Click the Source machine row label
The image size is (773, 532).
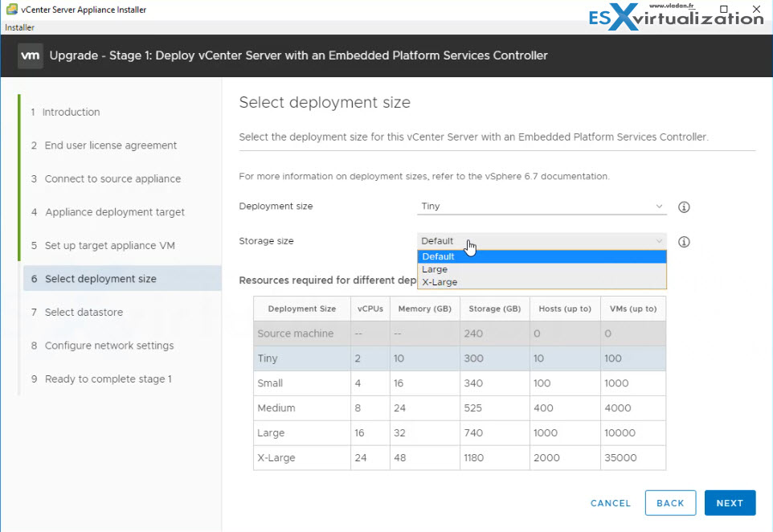pyautogui.click(x=295, y=334)
